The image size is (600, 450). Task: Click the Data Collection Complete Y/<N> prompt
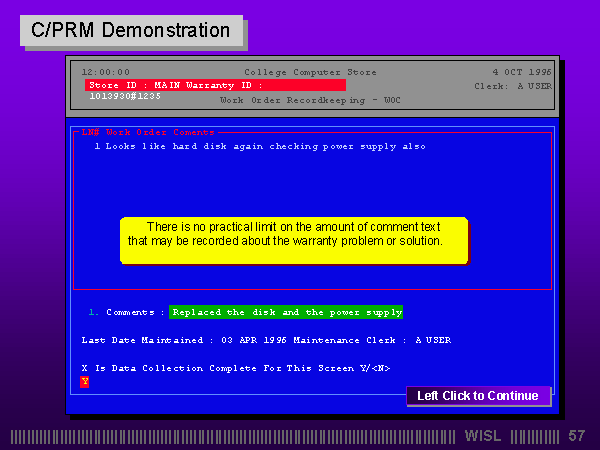(235, 368)
